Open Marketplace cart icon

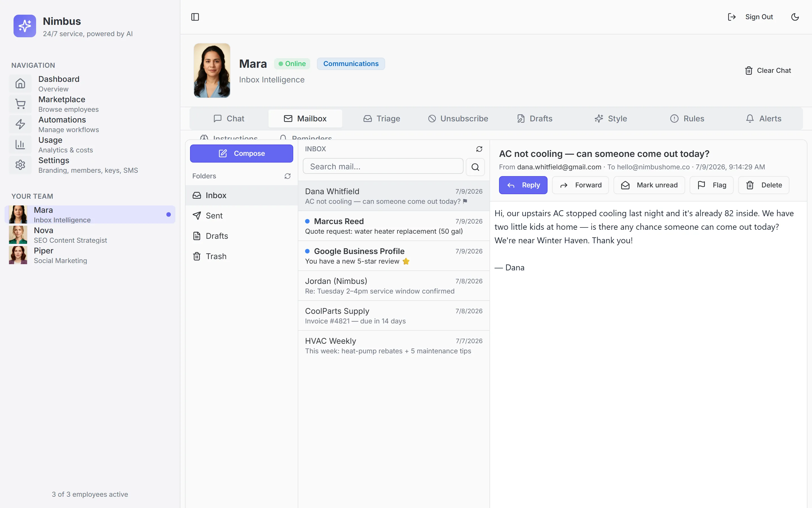coord(21,104)
